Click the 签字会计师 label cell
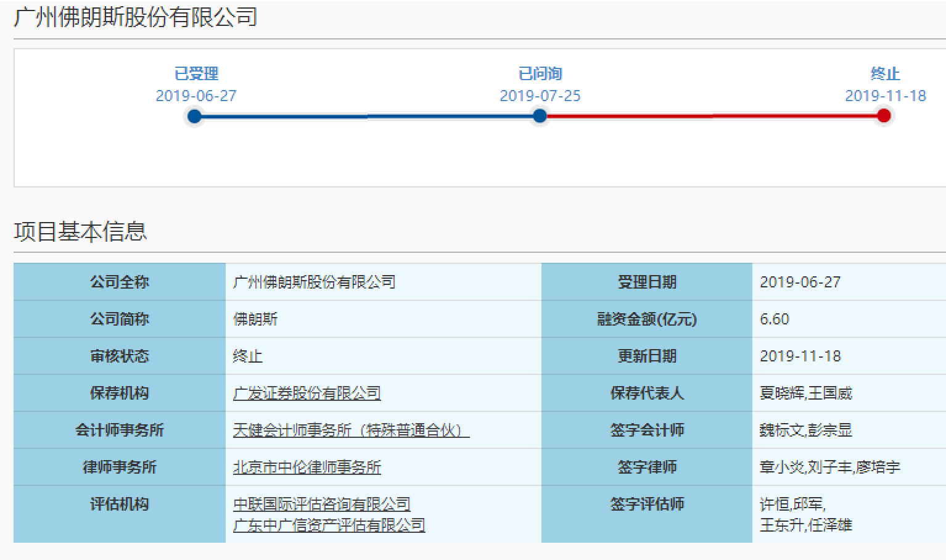 (647, 430)
